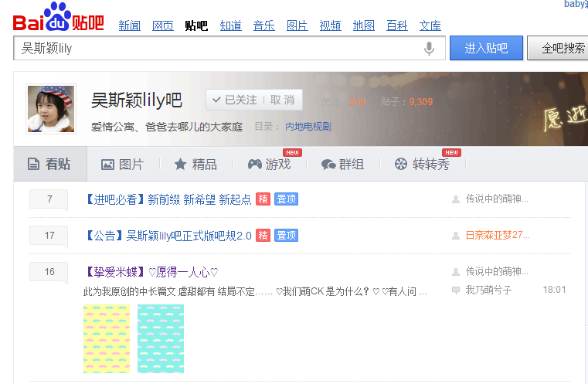This screenshot has height=384, width=588.
Task: Switch to the 图片 tab below the banner
Action: click(x=122, y=165)
